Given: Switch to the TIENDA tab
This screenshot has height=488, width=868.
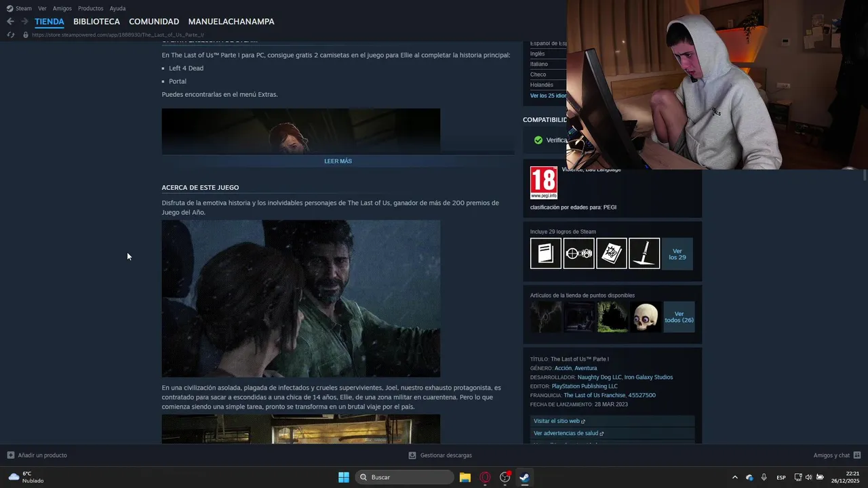Looking at the screenshot, I should (x=50, y=22).
